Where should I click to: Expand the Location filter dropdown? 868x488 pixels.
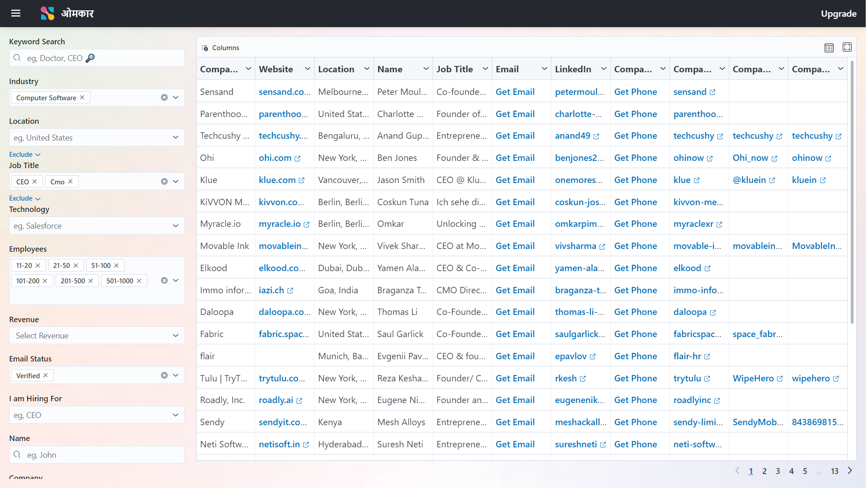coord(175,137)
